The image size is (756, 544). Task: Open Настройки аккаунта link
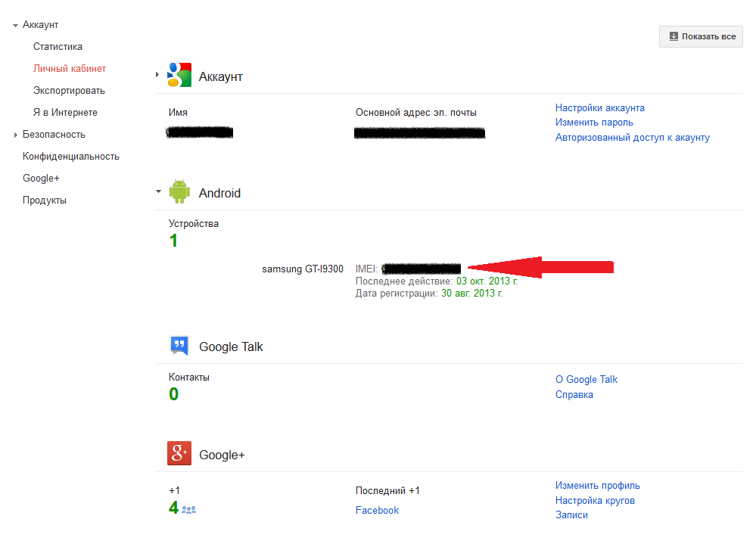[600, 108]
